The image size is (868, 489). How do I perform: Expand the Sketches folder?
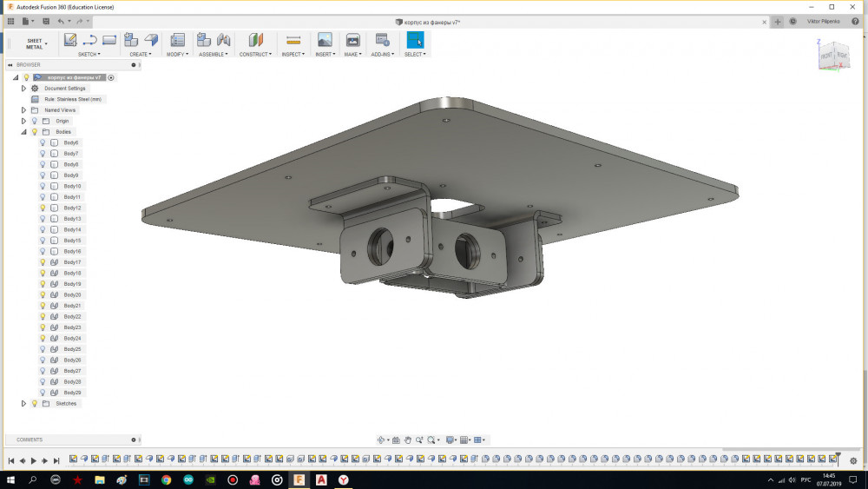(x=23, y=403)
